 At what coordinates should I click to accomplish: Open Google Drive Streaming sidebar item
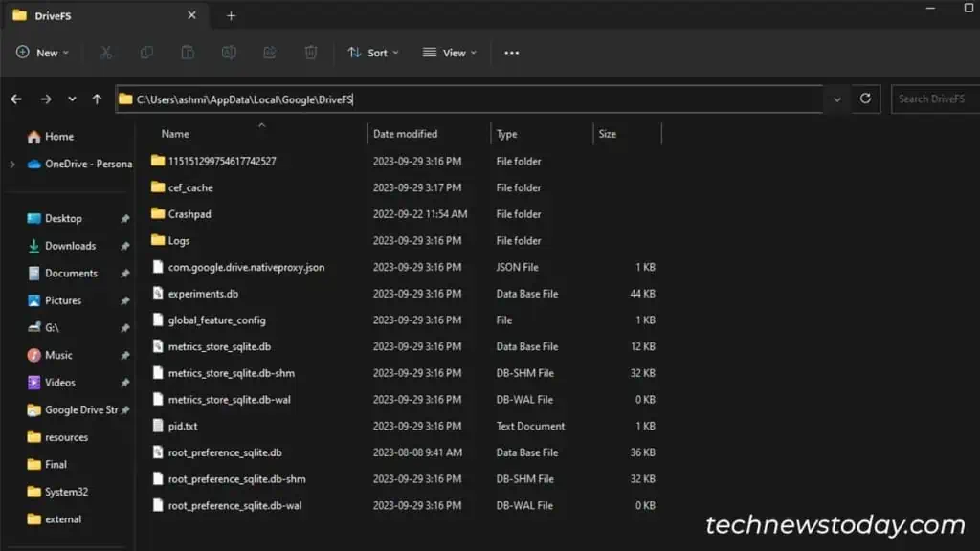click(73, 409)
